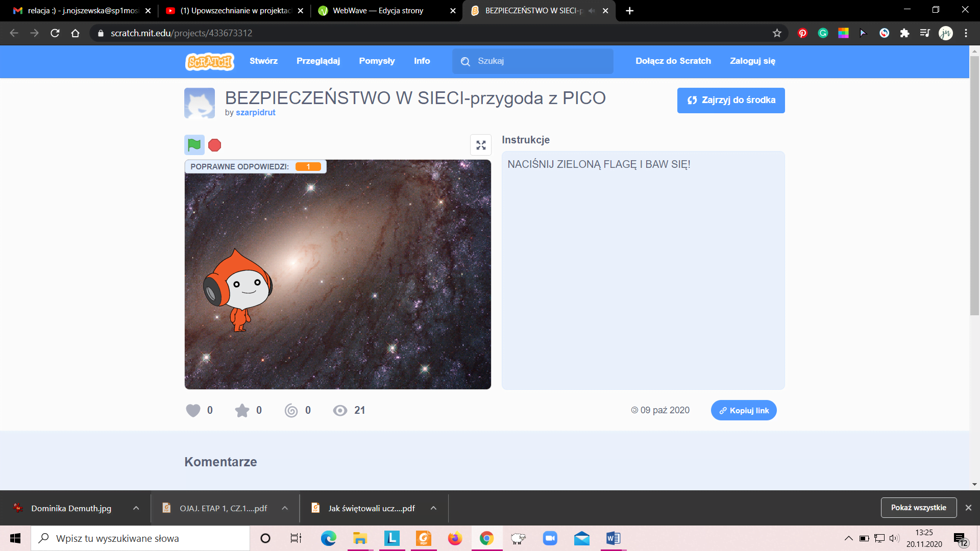Open Dominika Demuth.jpg download options arrow
The image size is (980, 551).
pos(136,508)
